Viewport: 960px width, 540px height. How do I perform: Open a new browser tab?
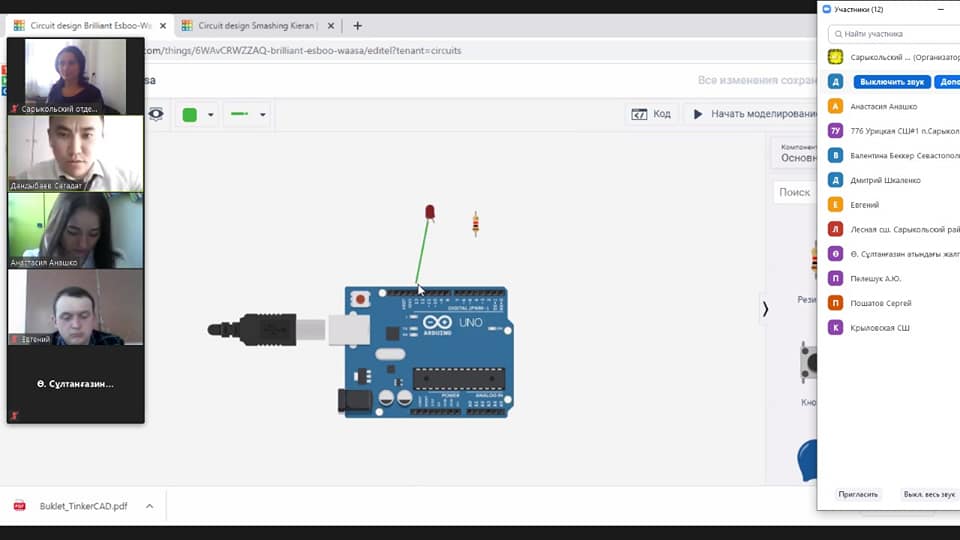pos(358,25)
